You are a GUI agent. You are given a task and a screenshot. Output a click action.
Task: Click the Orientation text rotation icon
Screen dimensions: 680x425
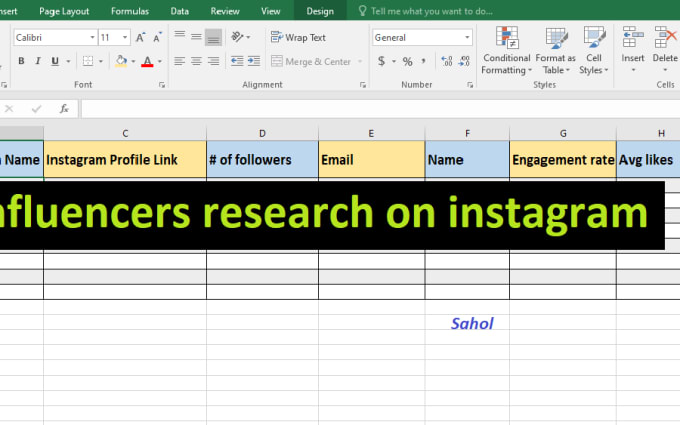coord(237,37)
